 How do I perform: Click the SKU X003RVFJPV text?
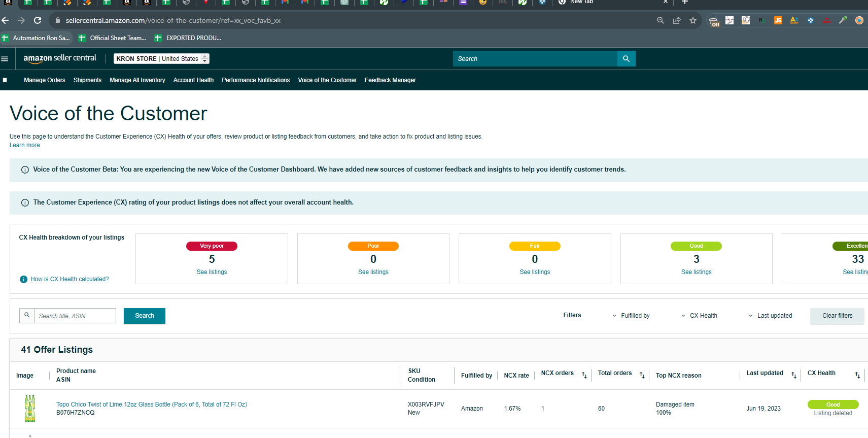426,405
